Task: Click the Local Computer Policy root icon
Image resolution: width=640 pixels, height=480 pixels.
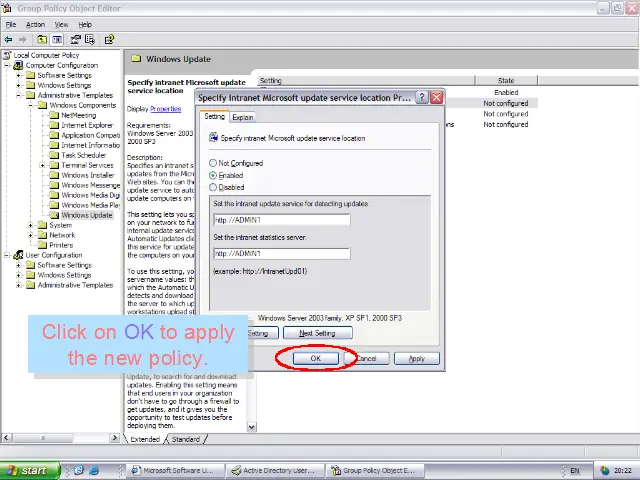Action: 7,55
